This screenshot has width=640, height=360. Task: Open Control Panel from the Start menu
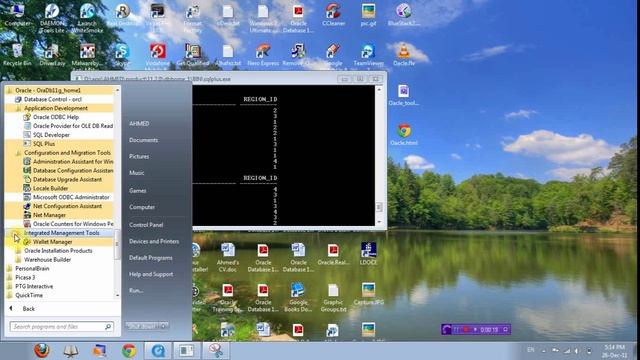point(146,225)
